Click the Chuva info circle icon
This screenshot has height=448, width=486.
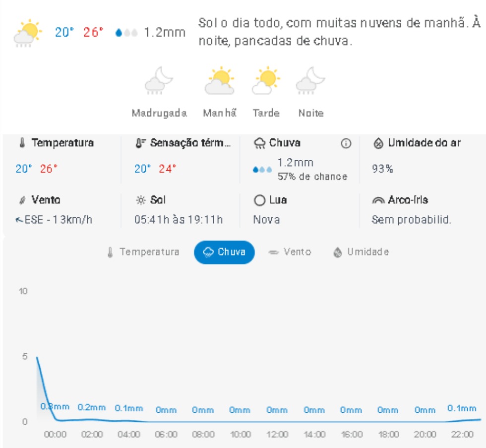pyautogui.click(x=346, y=144)
